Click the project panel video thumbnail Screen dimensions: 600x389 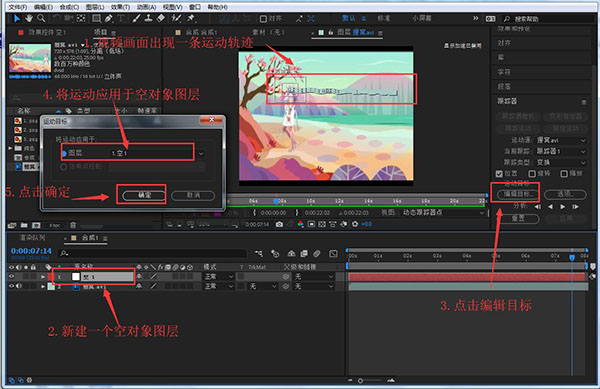coord(30,58)
